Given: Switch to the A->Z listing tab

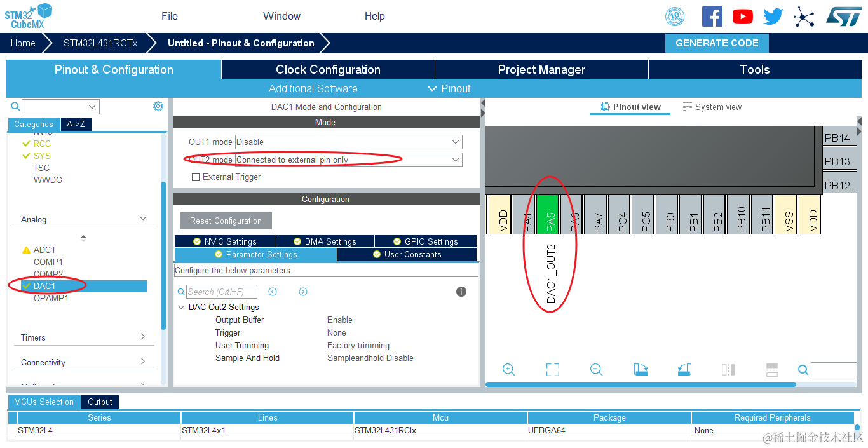Looking at the screenshot, I should [76, 125].
